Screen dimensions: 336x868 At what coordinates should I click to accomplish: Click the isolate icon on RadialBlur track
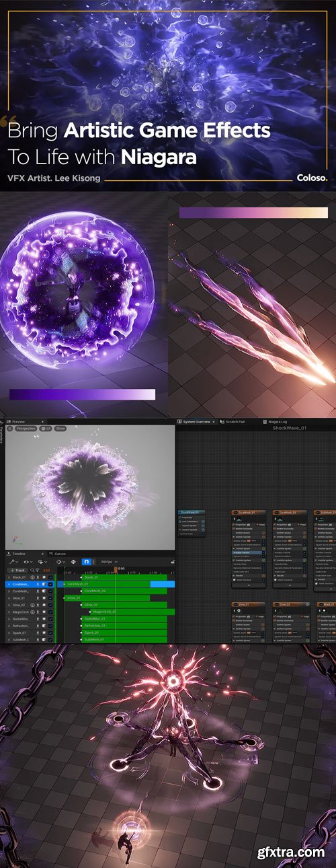pos(38,618)
